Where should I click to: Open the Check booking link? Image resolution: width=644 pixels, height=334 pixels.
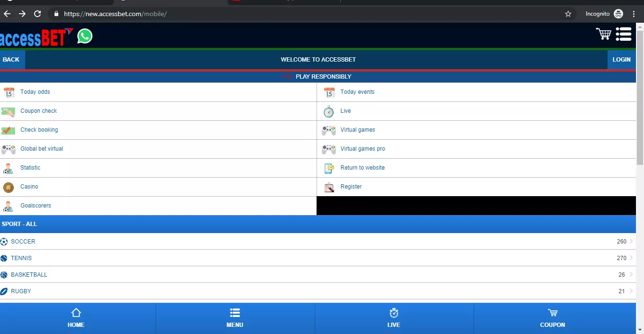pos(39,130)
